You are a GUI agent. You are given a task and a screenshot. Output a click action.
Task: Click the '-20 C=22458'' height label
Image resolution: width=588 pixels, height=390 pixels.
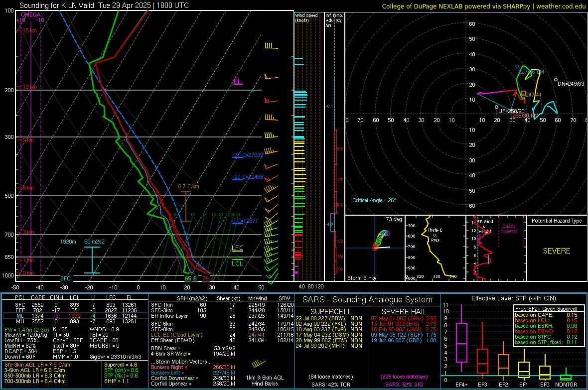(x=248, y=177)
